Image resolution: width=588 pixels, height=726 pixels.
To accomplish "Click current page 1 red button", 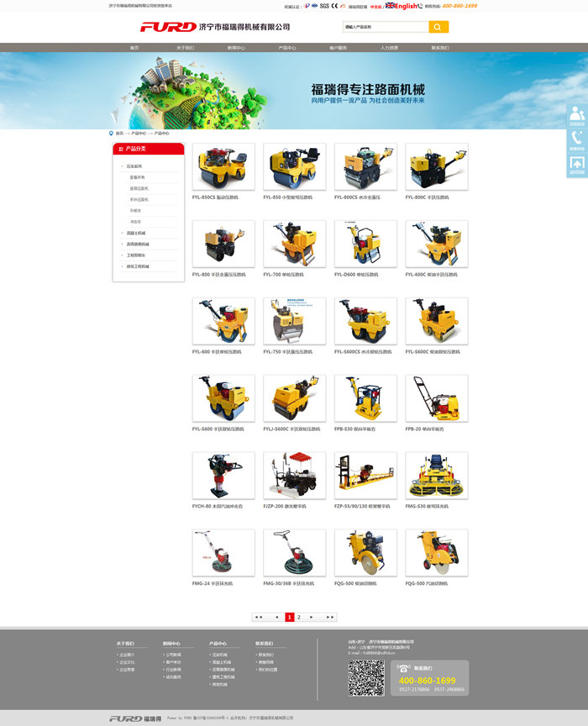I will [x=289, y=618].
